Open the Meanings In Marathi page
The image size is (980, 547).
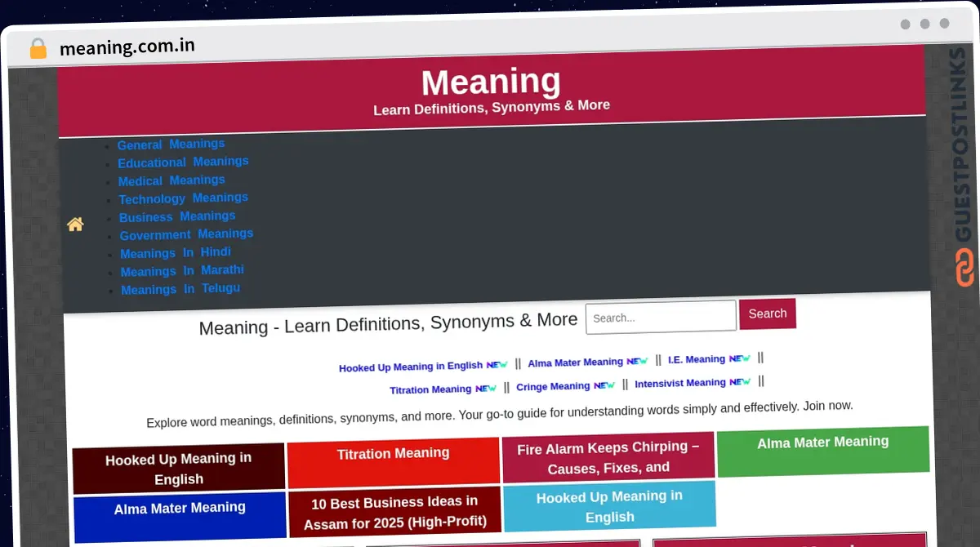click(181, 270)
